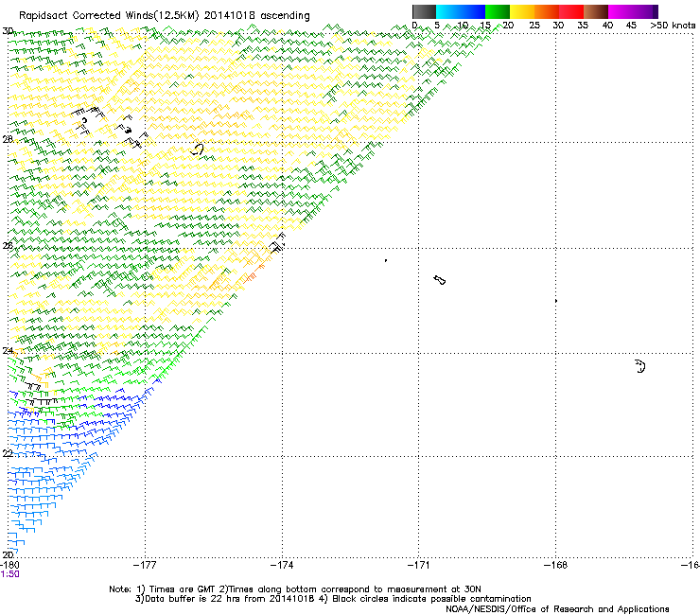Click the purple '1:50' time label
The image size is (700, 615).
9,574
